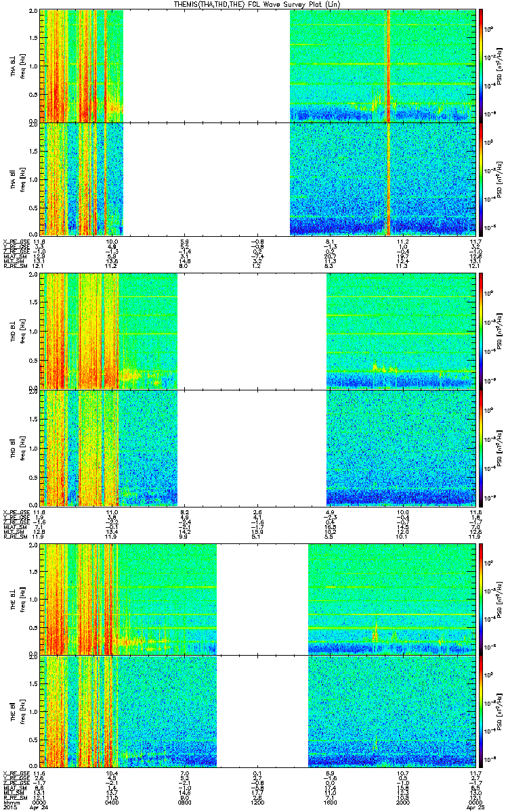Click the hhmm axis label
This screenshot has width=508, height=812.
(x=10, y=802)
